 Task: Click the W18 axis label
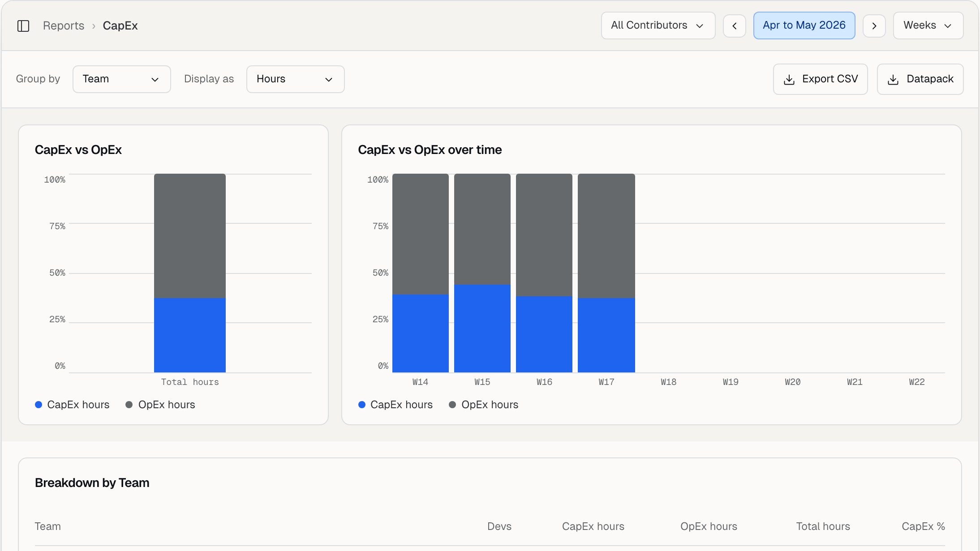point(668,382)
